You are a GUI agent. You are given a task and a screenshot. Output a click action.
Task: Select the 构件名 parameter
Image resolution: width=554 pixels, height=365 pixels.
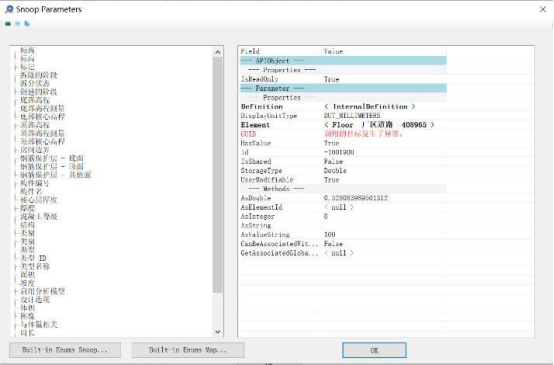31,192
